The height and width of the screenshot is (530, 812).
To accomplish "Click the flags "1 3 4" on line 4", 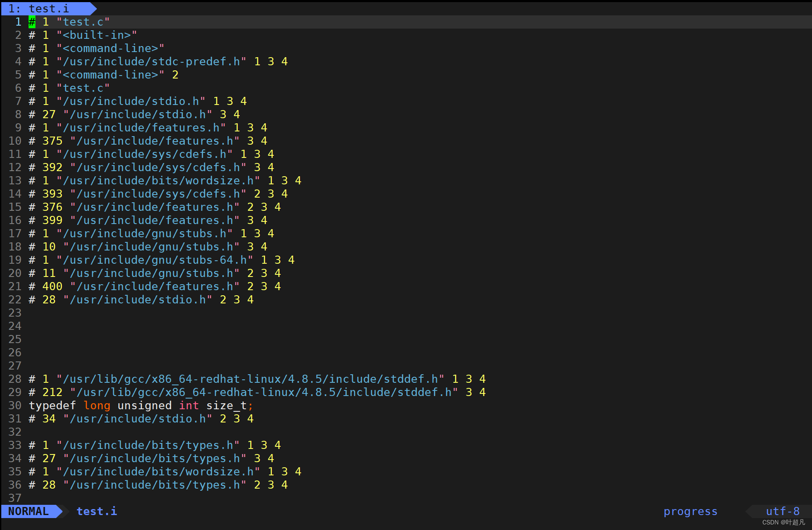I will click(271, 61).
